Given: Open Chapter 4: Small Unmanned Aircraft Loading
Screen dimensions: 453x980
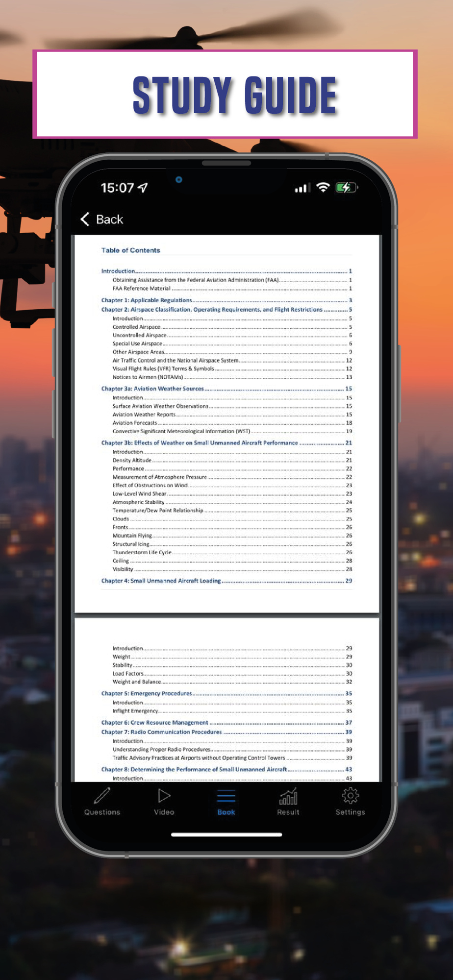Looking at the screenshot, I should pyautogui.click(x=226, y=581).
